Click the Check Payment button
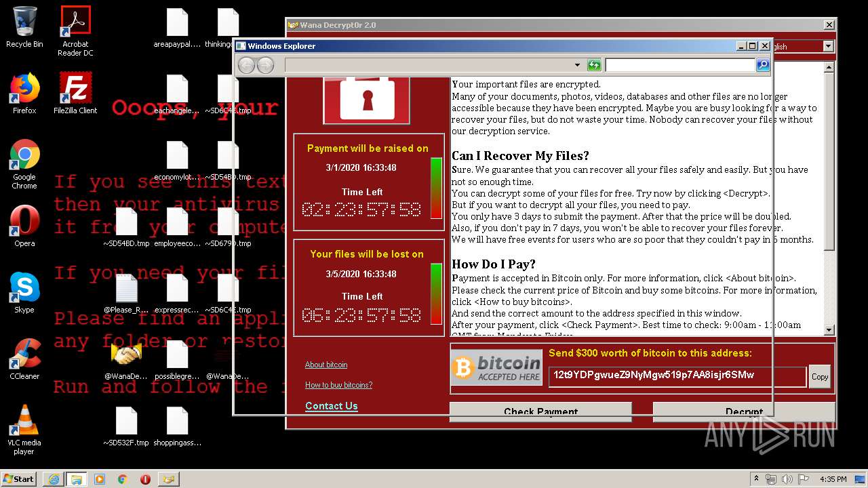This screenshot has height=488, width=868. click(540, 411)
